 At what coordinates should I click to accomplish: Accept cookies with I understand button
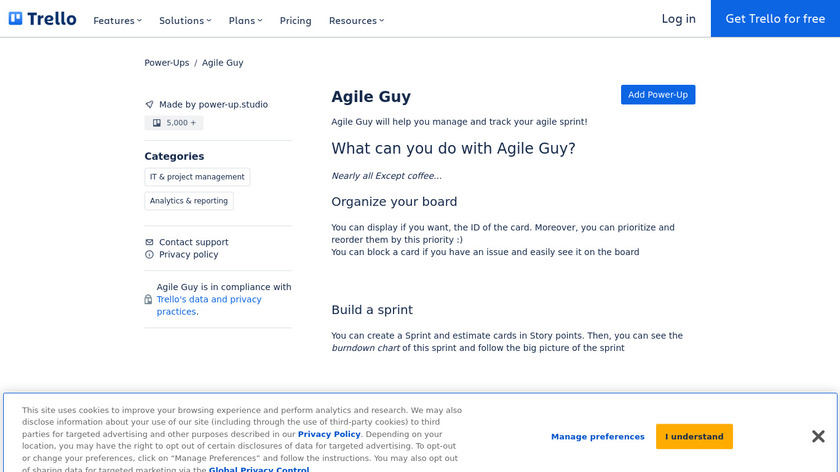[x=694, y=437]
